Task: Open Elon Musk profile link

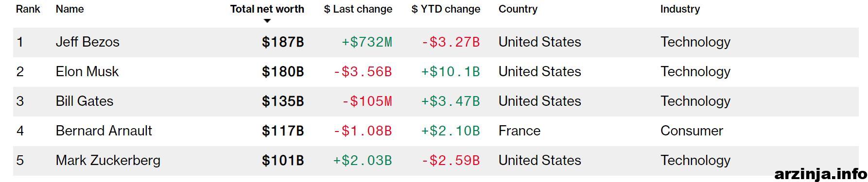Action: (87, 72)
